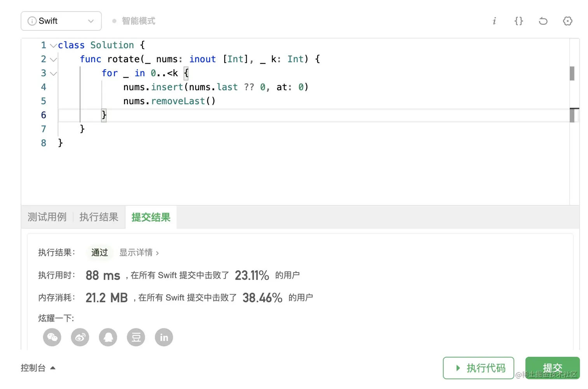Reset code with the circular arrow icon
This screenshot has width=588, height=389.
coord(543,21)
